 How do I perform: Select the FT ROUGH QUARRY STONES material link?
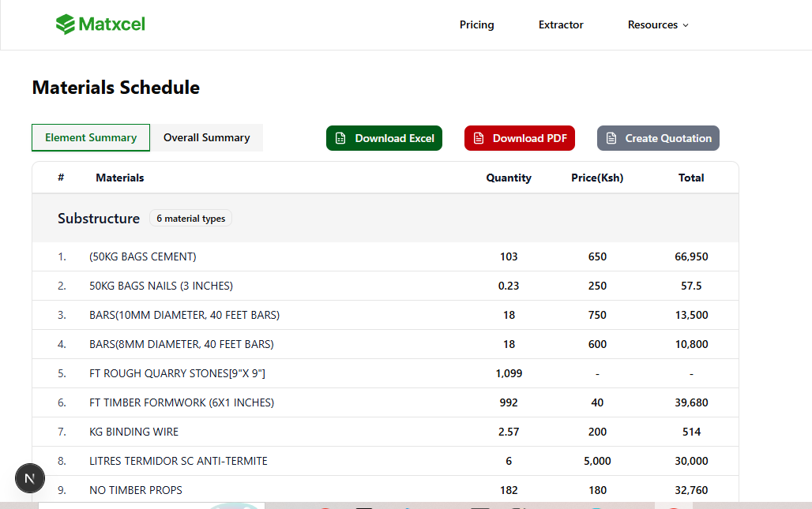(177, 373)
